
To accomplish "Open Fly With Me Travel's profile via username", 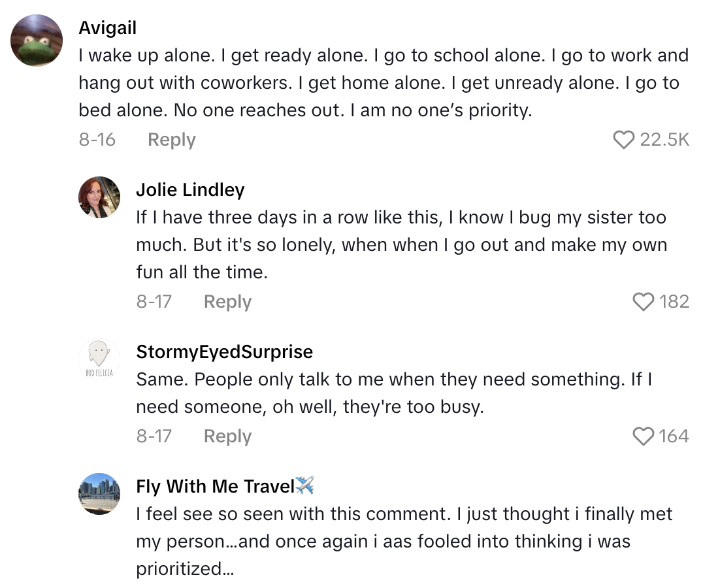I will [x=216, y=486].
